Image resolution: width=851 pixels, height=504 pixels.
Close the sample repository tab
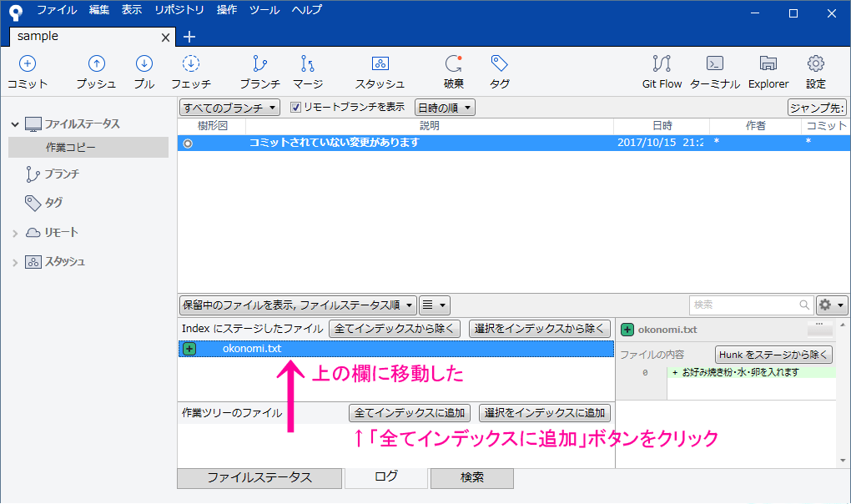165,38
